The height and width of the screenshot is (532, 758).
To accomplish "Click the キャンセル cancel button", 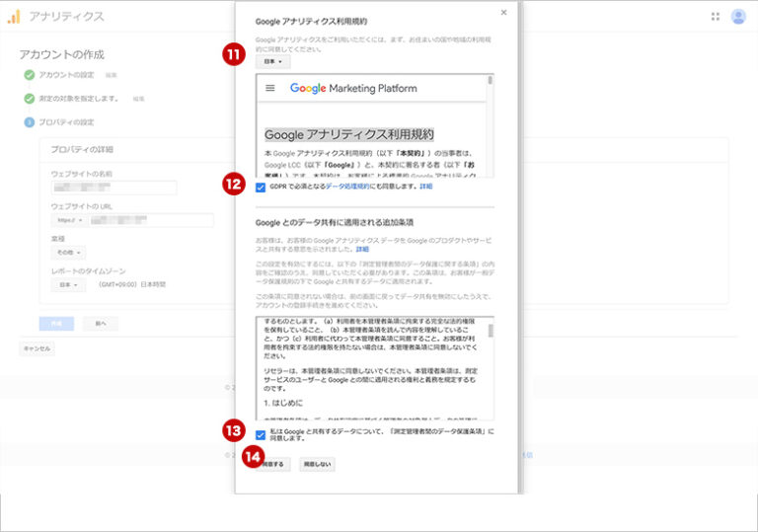I will click(38, 348).
